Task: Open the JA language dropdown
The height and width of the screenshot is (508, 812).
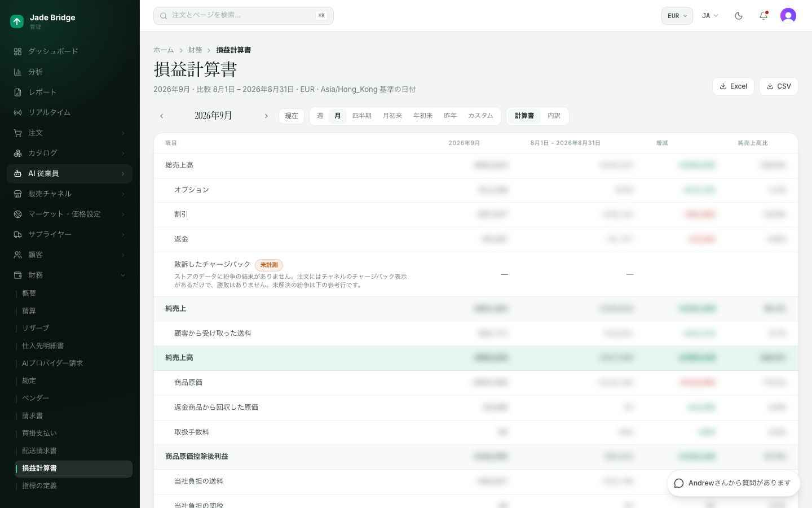Action: click(710, 16)
